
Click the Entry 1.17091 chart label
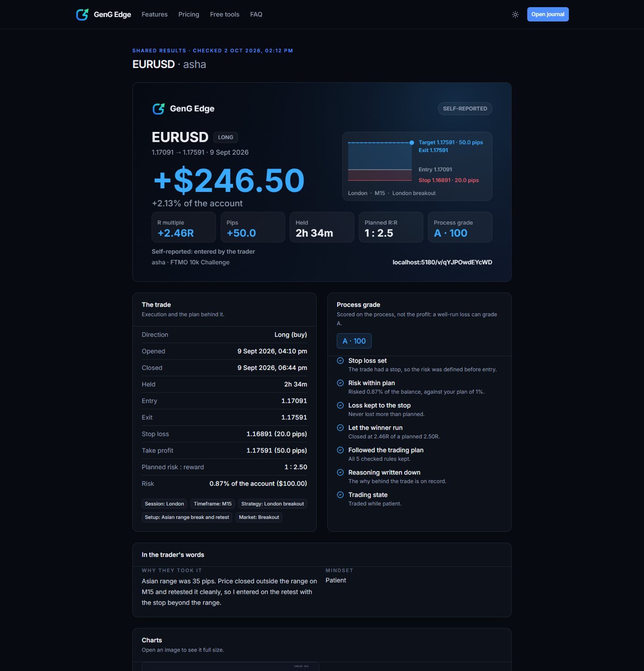coord(435,170)
